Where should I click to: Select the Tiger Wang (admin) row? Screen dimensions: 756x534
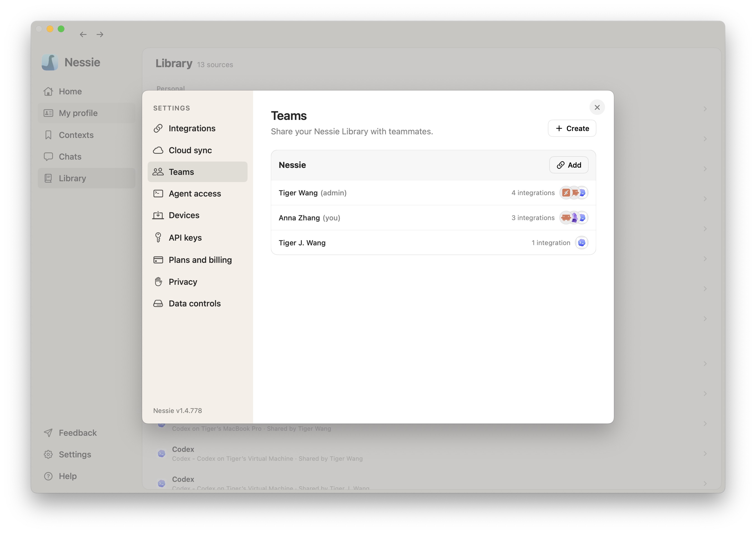433,193
